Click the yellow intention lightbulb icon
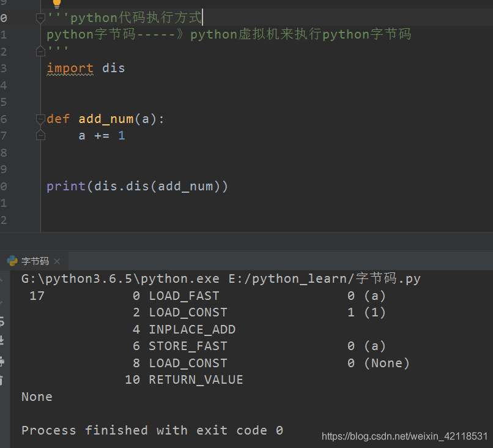The height and width of the screenshot is (448, 493). pos(57,4)
